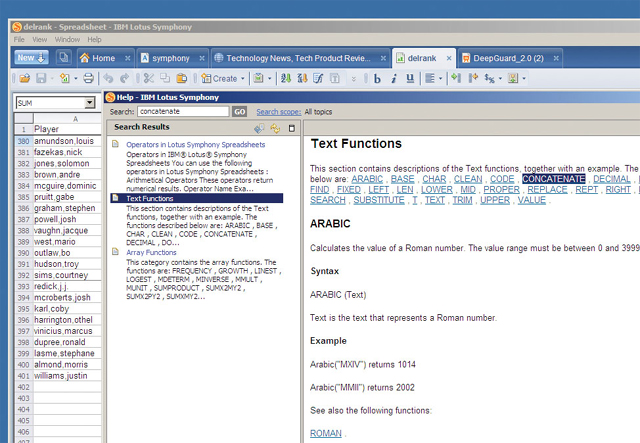Screen dimensions: 640x443
Task: Open the View menu
Action: pos(40,40)
